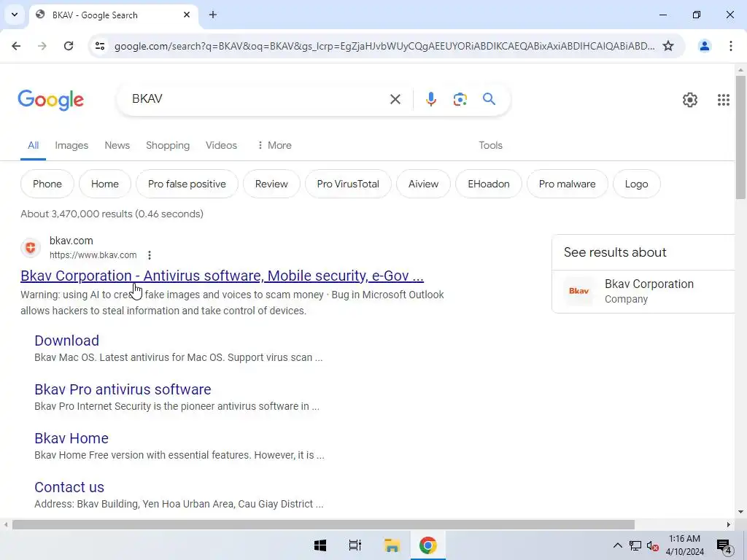
Task: Click the scroll right arrow
Action: pyautogui.click(x=729, y=525)
